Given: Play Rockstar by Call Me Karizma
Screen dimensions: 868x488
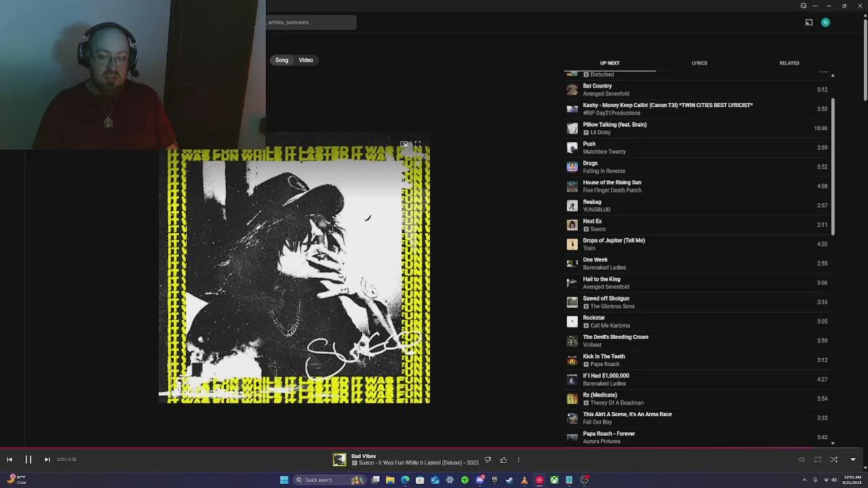Looking at the screenshot, I should (x=698, y=321).
